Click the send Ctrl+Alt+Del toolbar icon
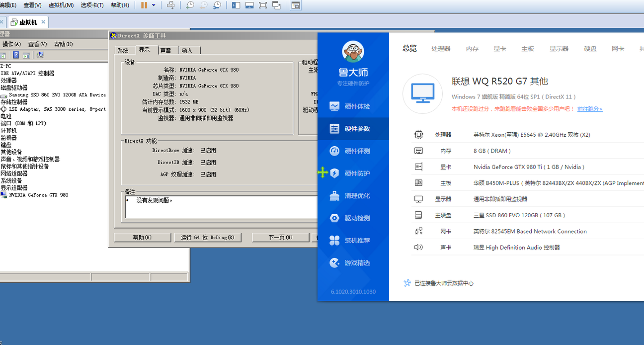Image resolution: width=644 pixels, height=345 pixels. click(170, 5)
